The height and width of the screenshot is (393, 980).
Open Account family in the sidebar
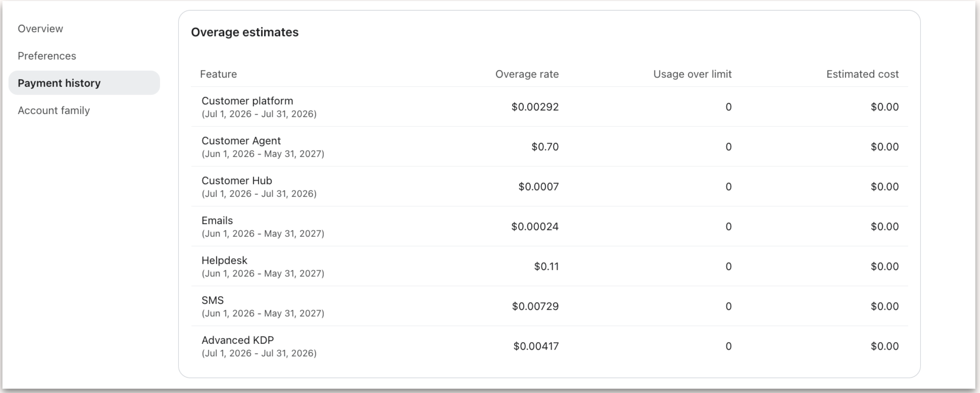[53, 110]
